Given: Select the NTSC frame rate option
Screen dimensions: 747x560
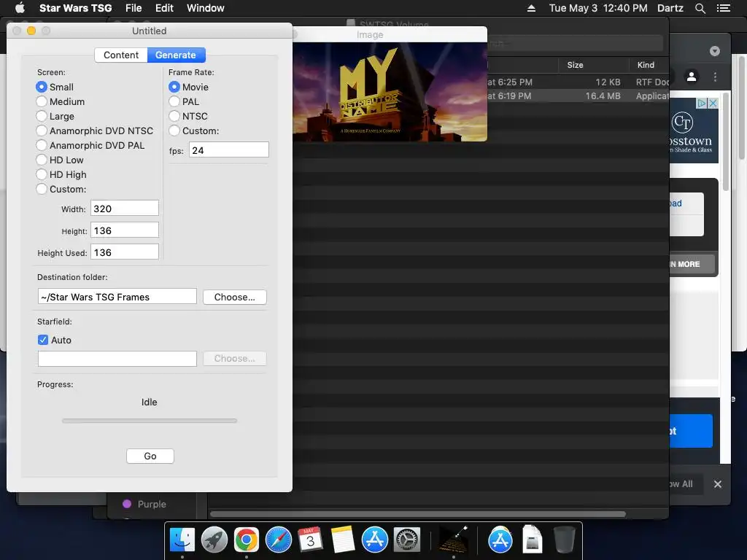Looking at the screenshot, I should (x=174, y=116).
